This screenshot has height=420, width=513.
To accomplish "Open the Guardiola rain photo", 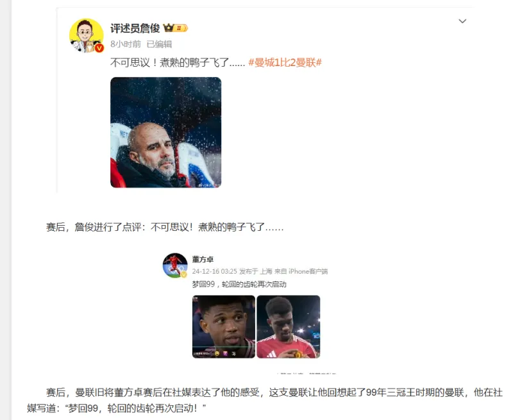I will tap(165, 133).
